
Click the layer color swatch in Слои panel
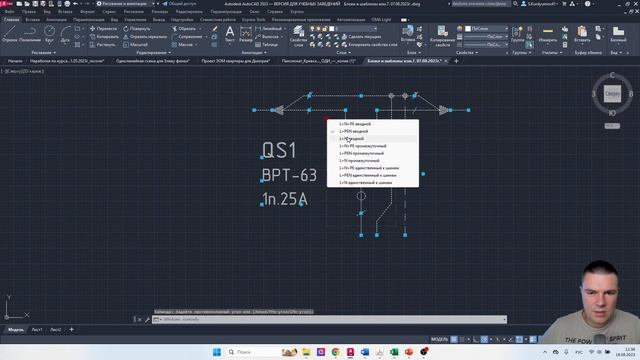(332, 29)
